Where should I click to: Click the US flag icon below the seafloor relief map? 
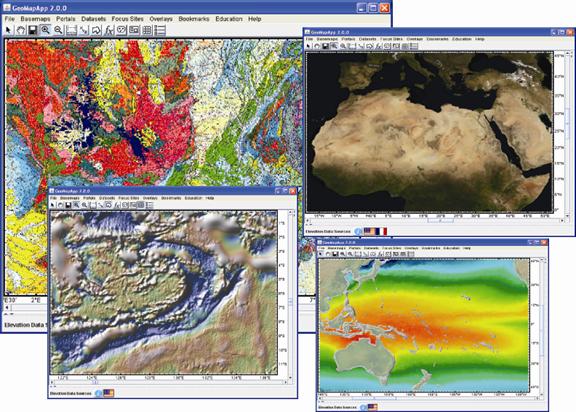click(x=109, y=393)
